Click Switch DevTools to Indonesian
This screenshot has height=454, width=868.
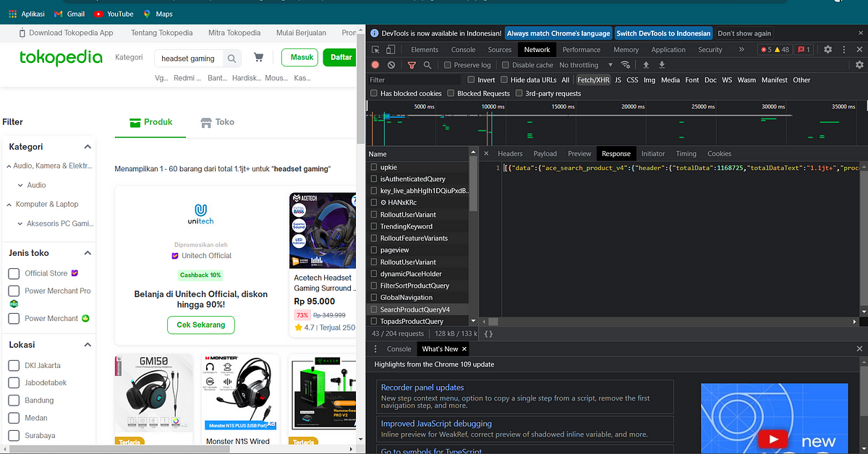(x=663, y=33)
